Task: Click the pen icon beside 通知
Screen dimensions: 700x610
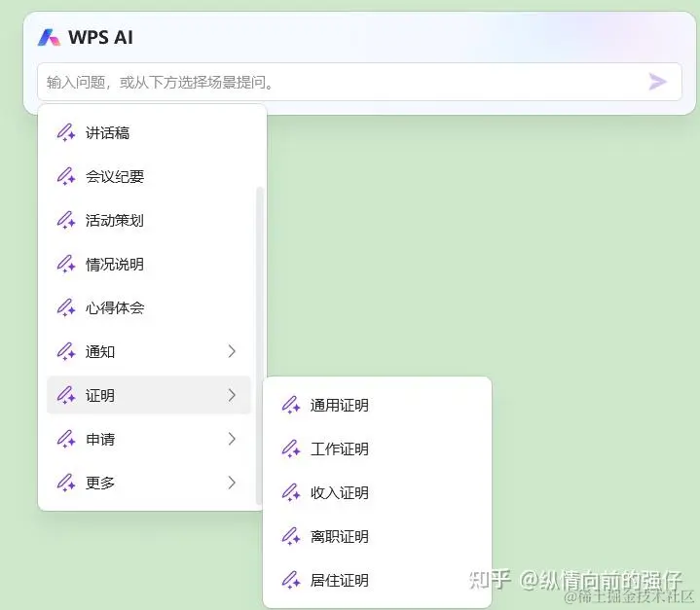Action: coord(65,351)
